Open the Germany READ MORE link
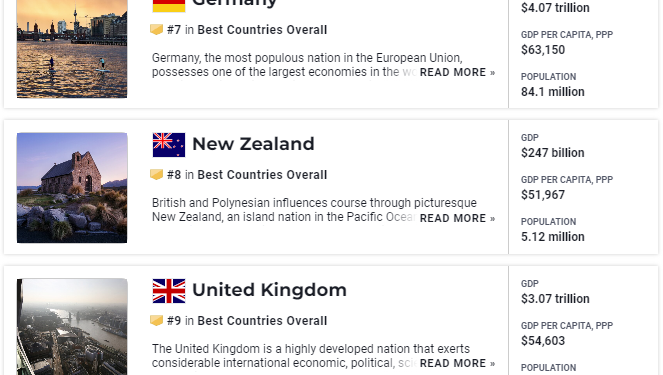 (457, 72)
